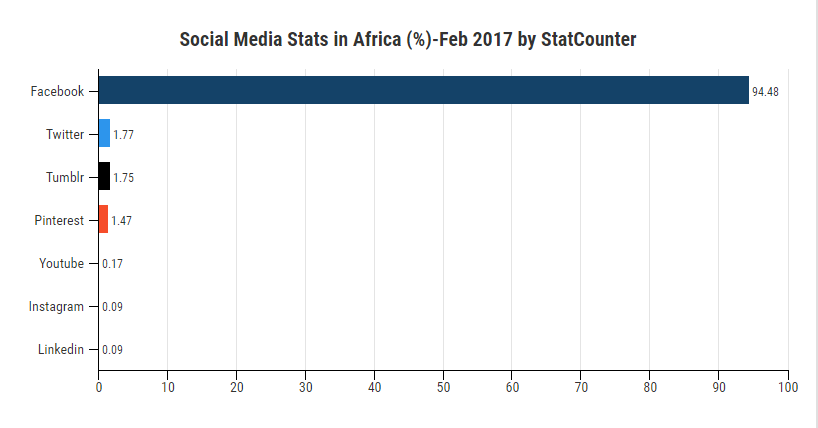Select the Pinterest axis label
The image size is (818, 428).
point(59,220)
